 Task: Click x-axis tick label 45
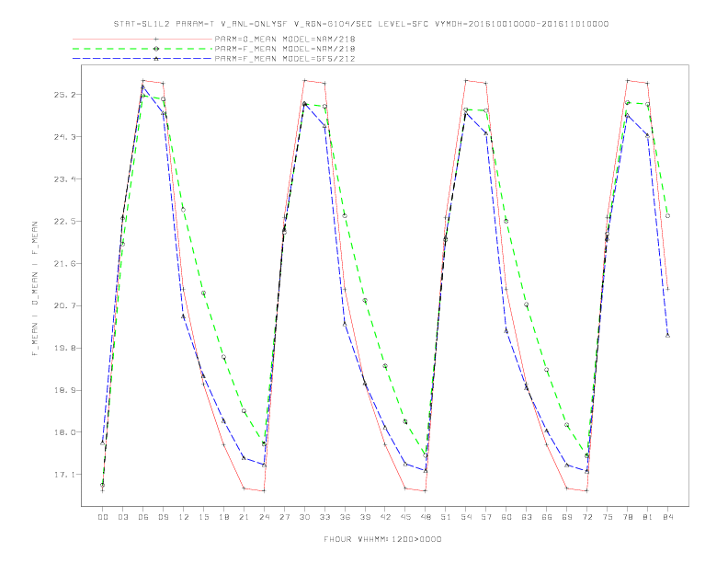(405, 517)
